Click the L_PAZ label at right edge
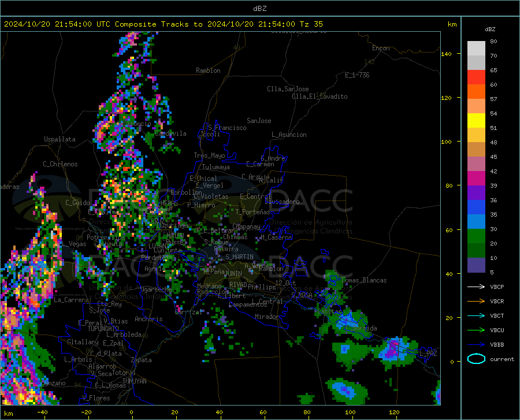This screenshot has width=520, height=420. click(x=428, y=354)
